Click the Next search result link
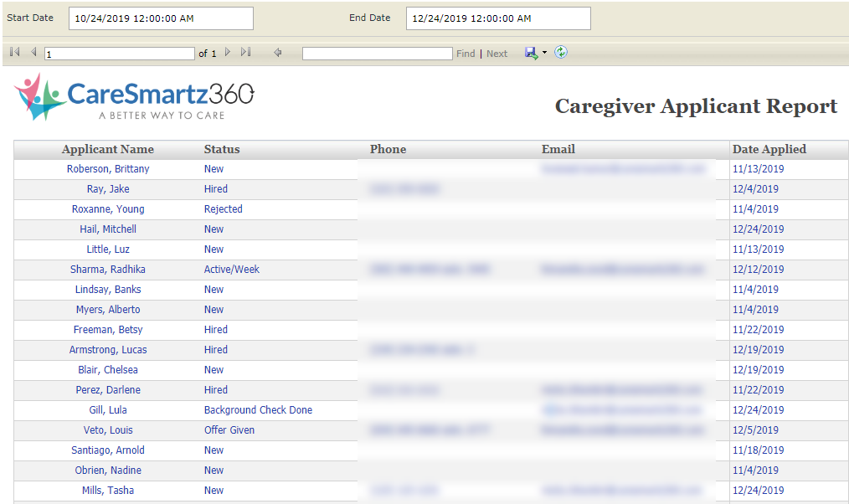Image resolution: width=849 pixels, height=504 pixels. point(497,54)
